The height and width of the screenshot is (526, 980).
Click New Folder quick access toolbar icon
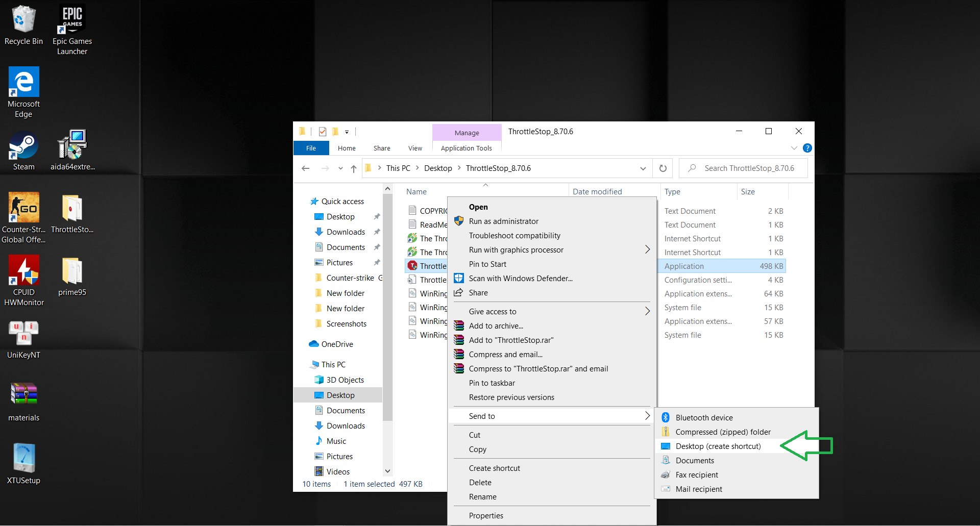[335, 132]
